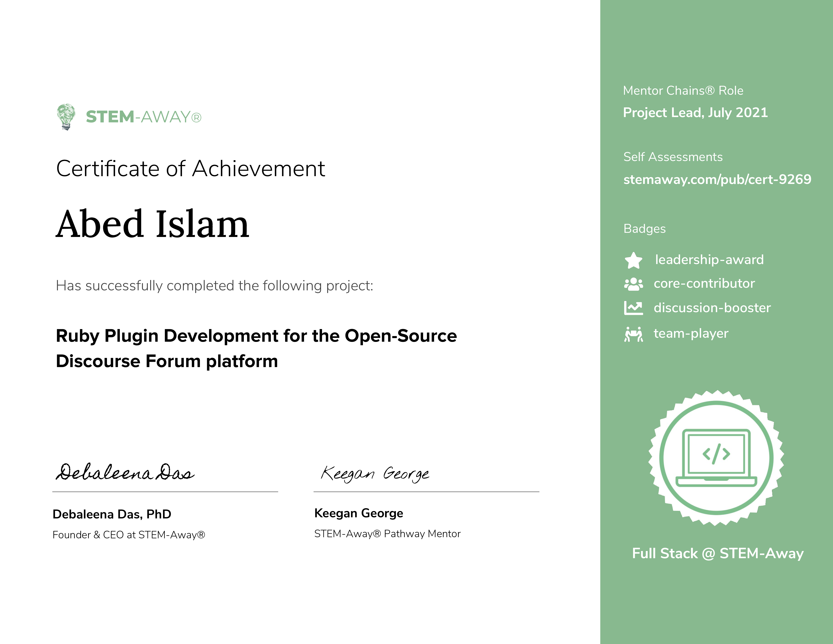Click the STEM-AWAY brand name text
This screenshot has width=833, height=644.
[144, 117]
